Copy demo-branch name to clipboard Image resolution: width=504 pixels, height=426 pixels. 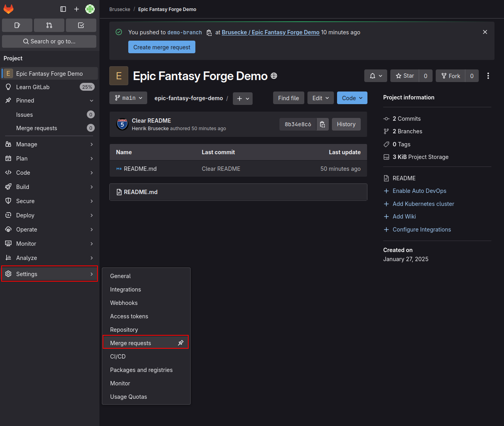(x=209, y=33)
